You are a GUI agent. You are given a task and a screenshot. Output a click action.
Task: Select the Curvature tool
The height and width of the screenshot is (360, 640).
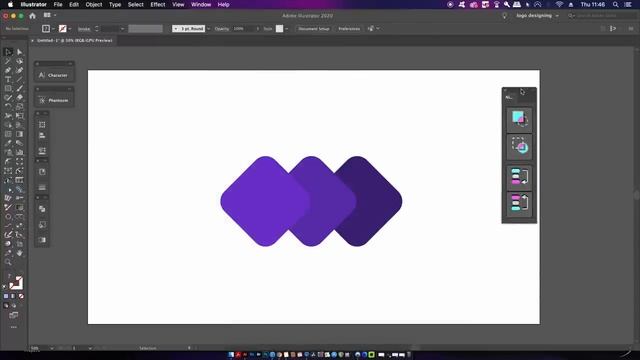(20, 70)
